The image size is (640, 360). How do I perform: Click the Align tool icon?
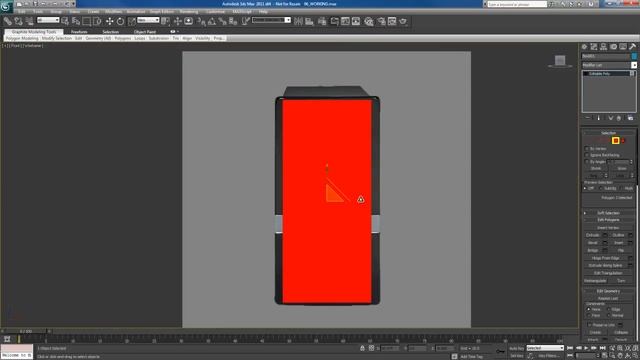point(309,21)
